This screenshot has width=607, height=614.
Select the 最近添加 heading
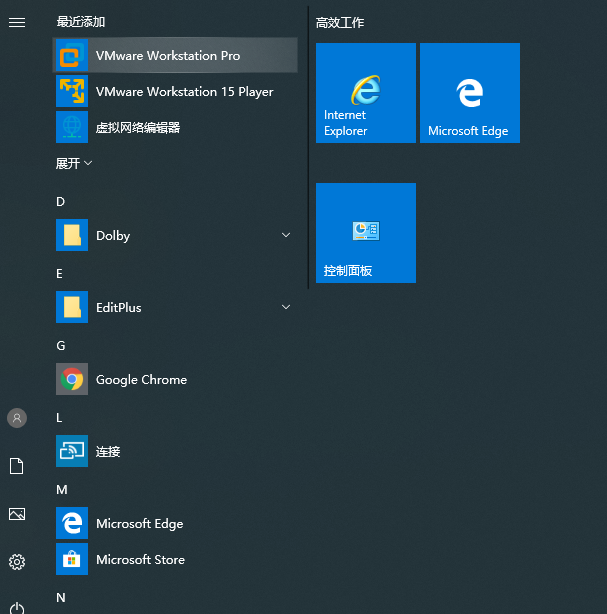(x=81, y=22)
